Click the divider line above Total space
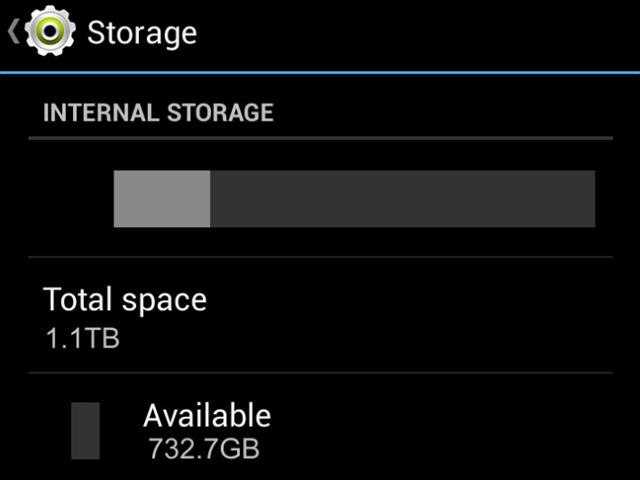Viewport: 640px width, 480px height. pyautogui.click(x=320, y=257)
